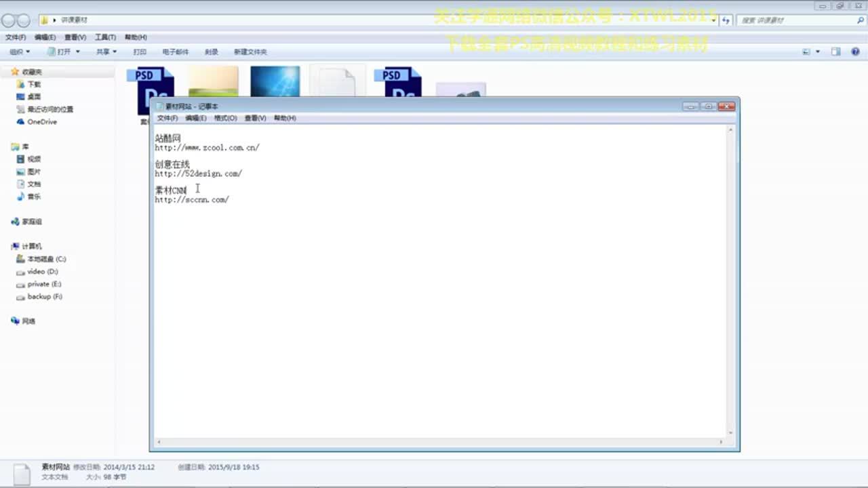Click the line http://sccnn.com/ in Notepad

click(x=192, y=200)
